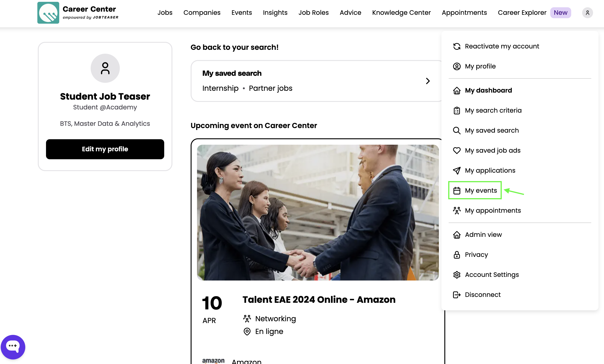Select Disconnect menu entry
Viewport: 604px width, 364px height.
(x=520, y=295)
